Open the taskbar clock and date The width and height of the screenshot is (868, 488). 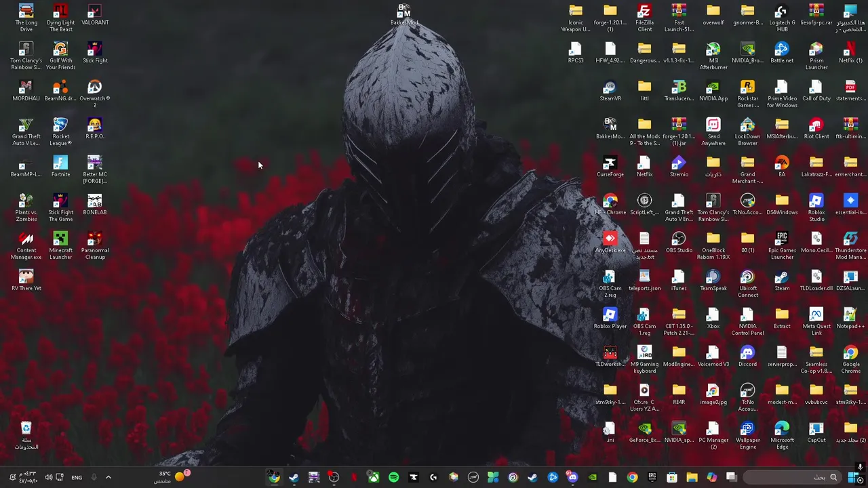[x=28, y=477]
